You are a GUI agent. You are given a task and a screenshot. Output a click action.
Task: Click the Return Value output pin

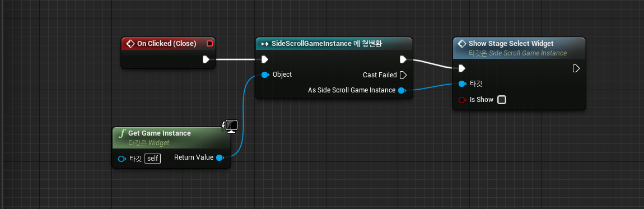point(220,157)
